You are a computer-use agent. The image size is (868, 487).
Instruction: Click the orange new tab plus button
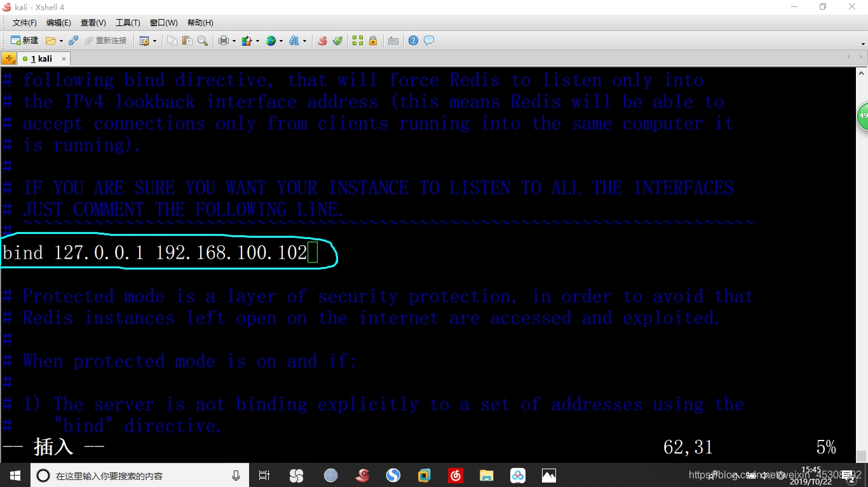9,58
